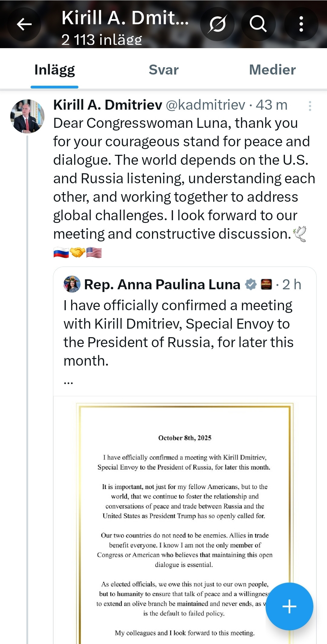The image size is (327, 644).
Task: Open the @kadmitriev handle link
Action: point(205,105)
